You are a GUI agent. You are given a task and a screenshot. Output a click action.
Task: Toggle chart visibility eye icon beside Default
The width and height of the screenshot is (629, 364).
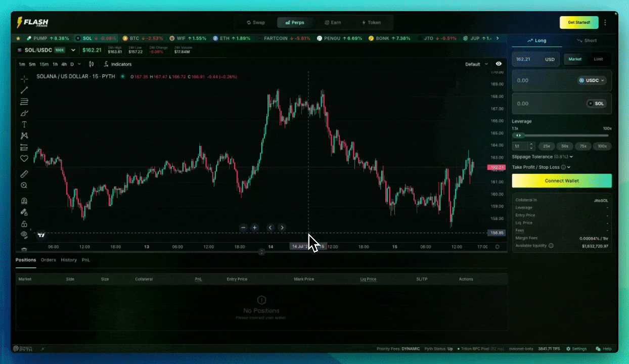[x=499, y=64]
